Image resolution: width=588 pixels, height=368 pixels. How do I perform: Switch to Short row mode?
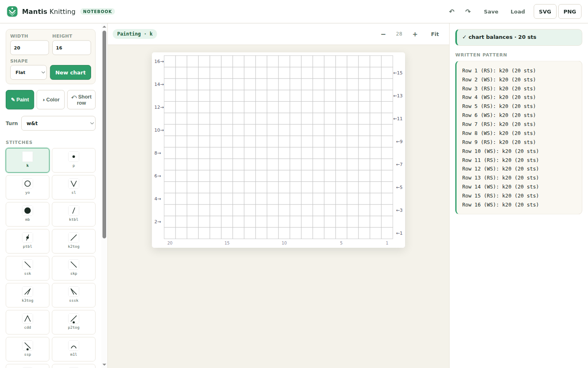(x=81, y=100)
